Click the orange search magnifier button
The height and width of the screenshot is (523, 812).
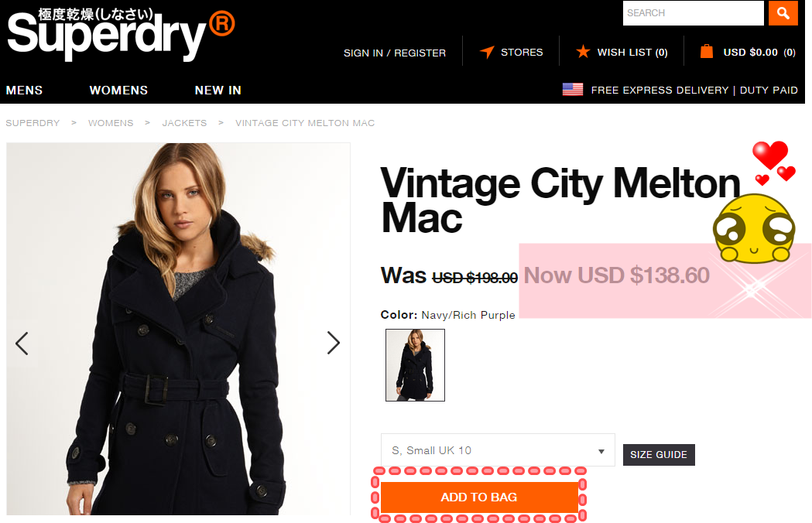[783, 13]
